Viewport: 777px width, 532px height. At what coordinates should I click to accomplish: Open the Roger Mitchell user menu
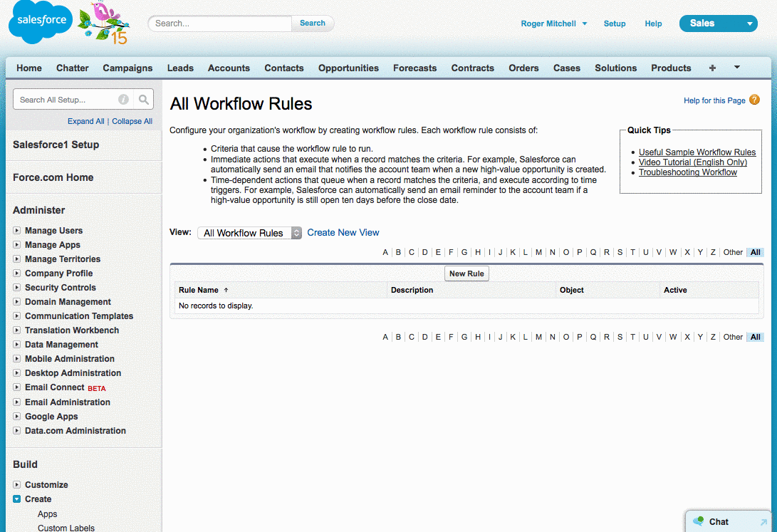pos(553,24)
